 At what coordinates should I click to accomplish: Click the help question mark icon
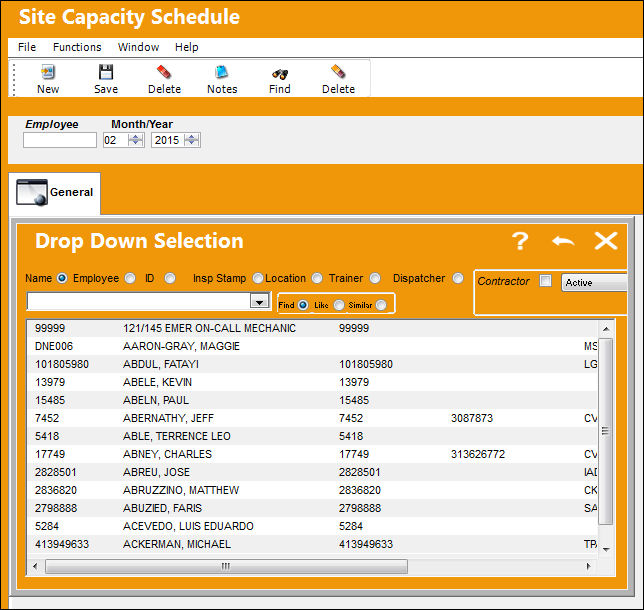coord(520,241)
